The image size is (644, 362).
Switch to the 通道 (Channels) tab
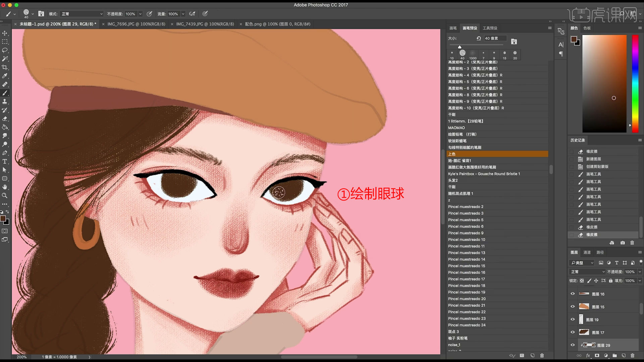point(587,252)
